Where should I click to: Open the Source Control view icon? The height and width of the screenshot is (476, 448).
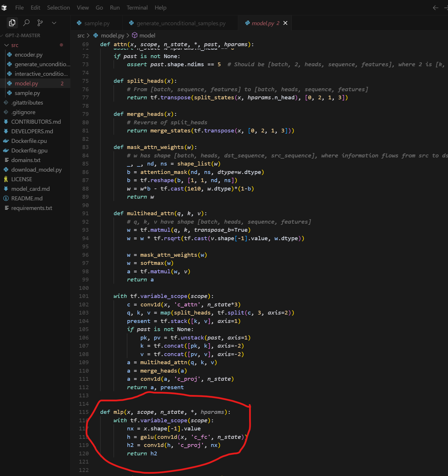tap(40, 23)
